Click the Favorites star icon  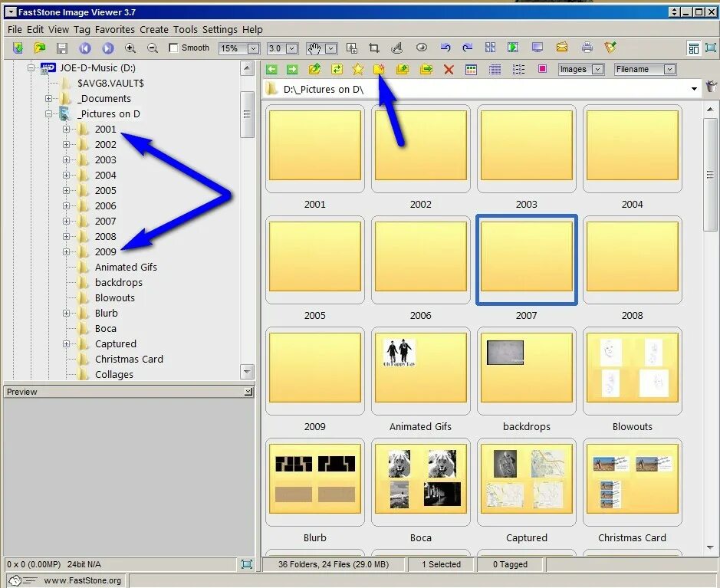point(358,69)
